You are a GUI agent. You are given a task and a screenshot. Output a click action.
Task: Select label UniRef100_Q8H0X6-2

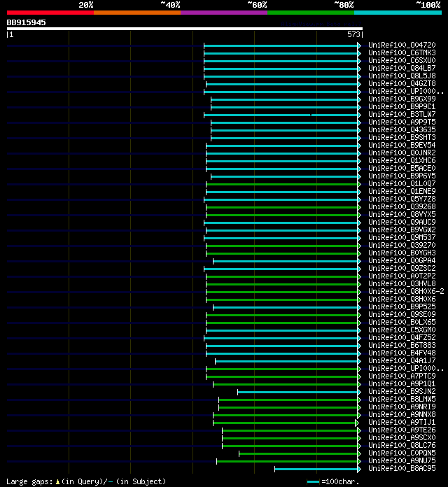[406, 291]
